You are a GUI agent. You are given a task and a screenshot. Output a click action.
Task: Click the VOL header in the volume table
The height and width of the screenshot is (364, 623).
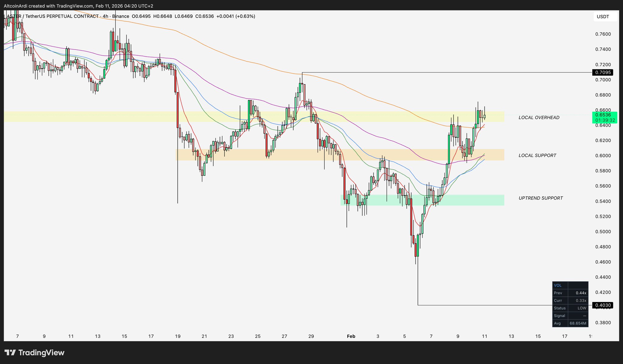(558, 285)
